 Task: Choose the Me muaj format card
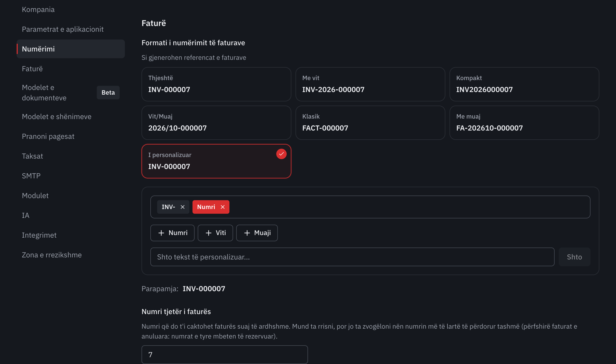(x=524, y=123)
